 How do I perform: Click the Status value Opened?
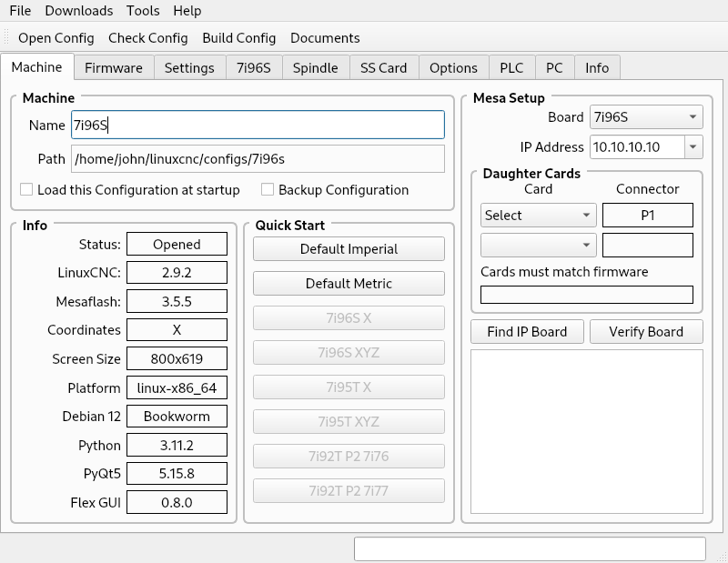coord(177,244)
